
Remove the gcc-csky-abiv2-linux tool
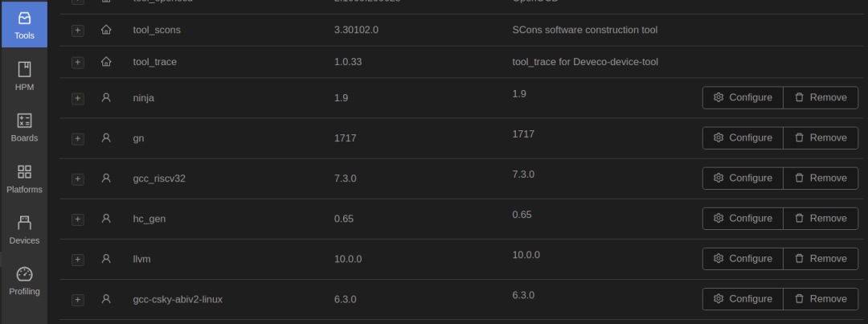[x=821, y=299]
